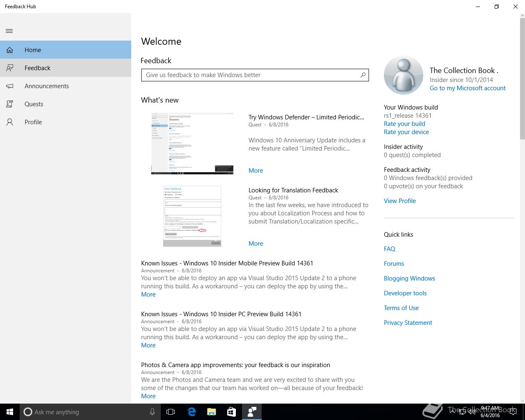Viewport: 525px width, 420px height.
Task: Click the Announcements megaphone icon
Action: [9, 86]
